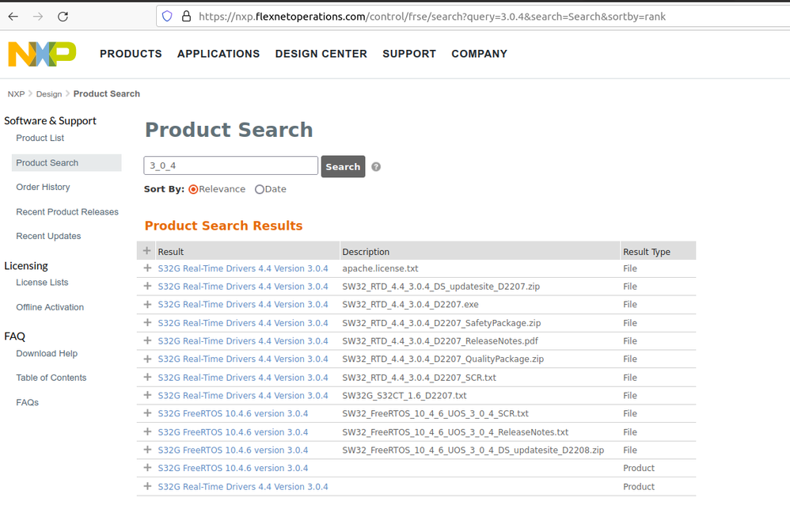Open the S32G FreeRTOS 10.4.6 Product link
The width and height of the screenshot is (790, 532).
[233, 469]
